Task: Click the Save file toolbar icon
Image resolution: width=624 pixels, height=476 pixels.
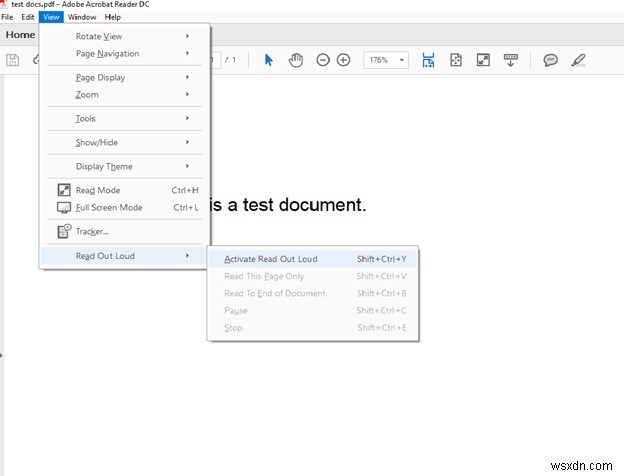Action: (x=12, y=60)
